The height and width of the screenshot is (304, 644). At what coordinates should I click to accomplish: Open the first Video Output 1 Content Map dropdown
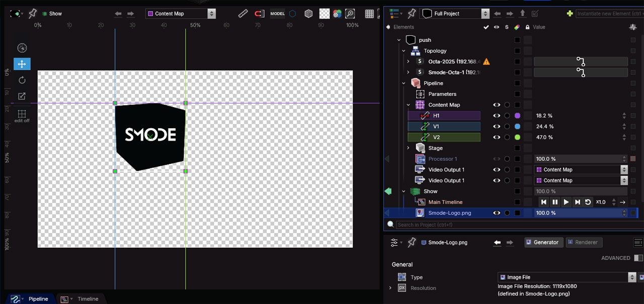coord(581,170)
